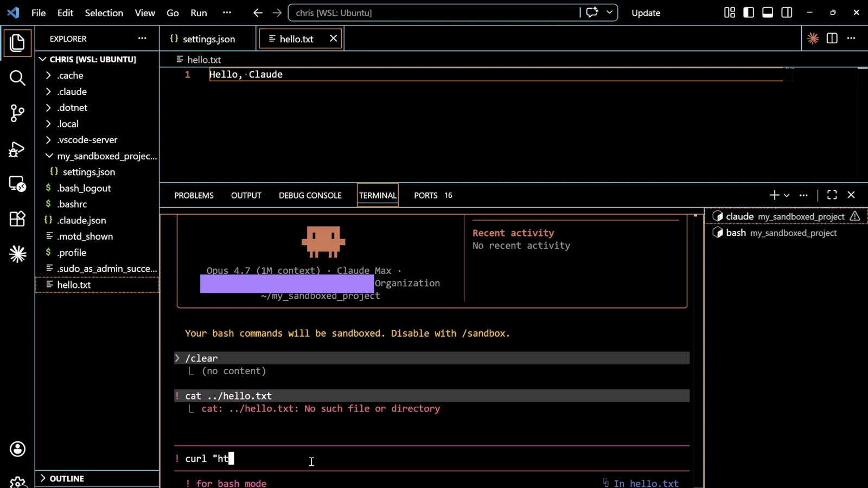Open editor More Actions ellipsis
The image size is (868, 488).
point(851,38)
